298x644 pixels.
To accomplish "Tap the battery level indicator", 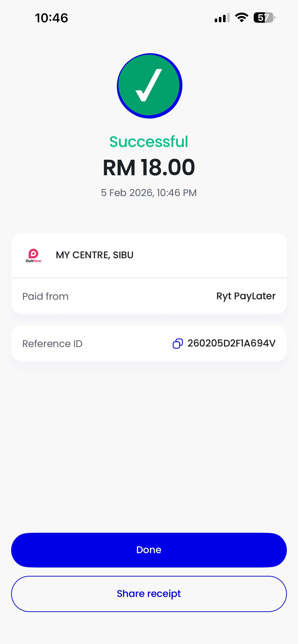I will tap(264, 18).
